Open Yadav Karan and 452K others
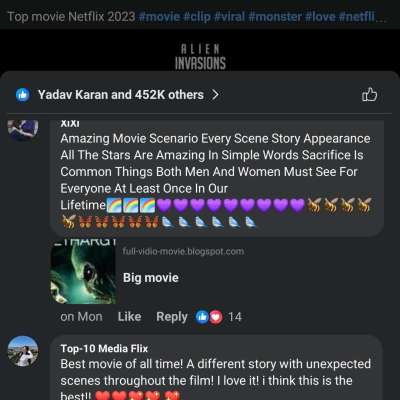Screen dimensions: 400x400 (121, 95)
